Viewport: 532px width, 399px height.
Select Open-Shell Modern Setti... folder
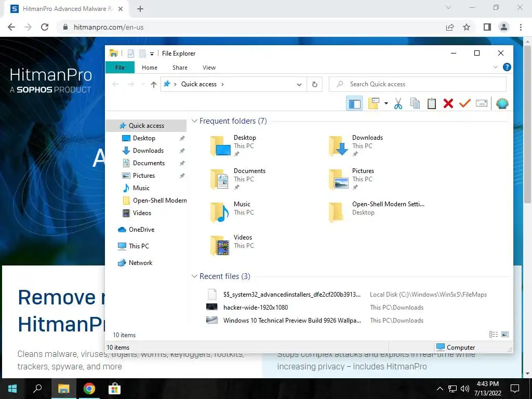(377, 212)
